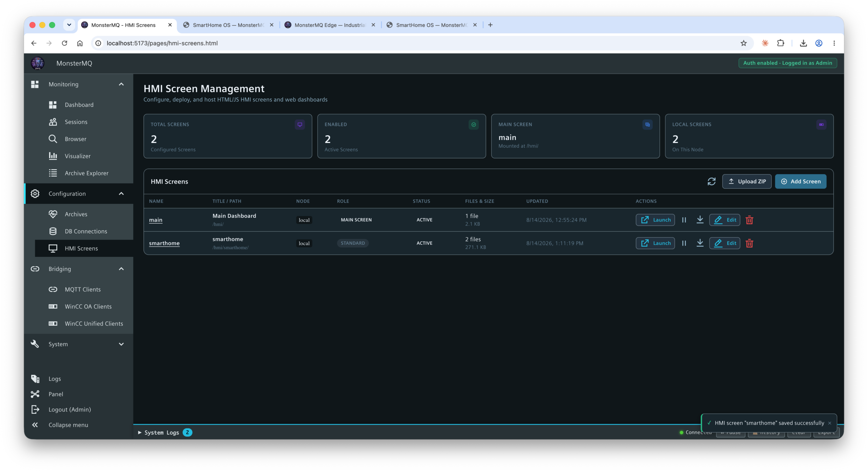This screenshot has width=868, height=471.
Task: Click the browser back arrow
Action: 34,43
